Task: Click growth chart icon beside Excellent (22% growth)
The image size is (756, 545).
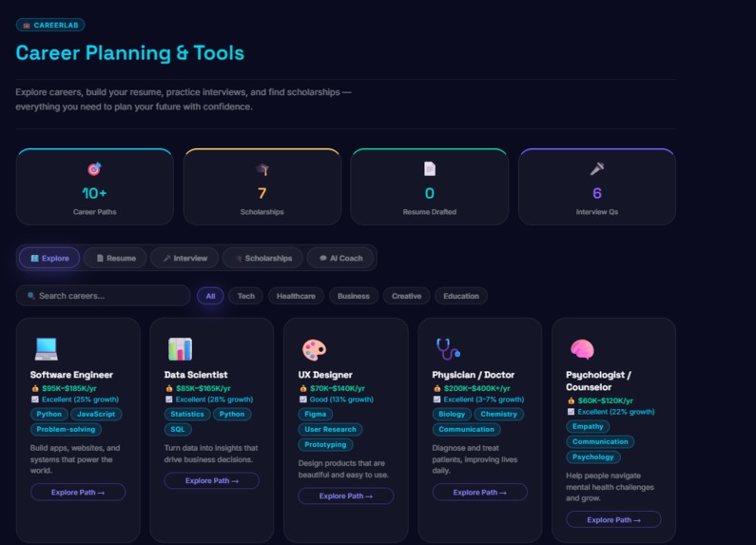Action: pyautogui.click(x=571, y=412)
